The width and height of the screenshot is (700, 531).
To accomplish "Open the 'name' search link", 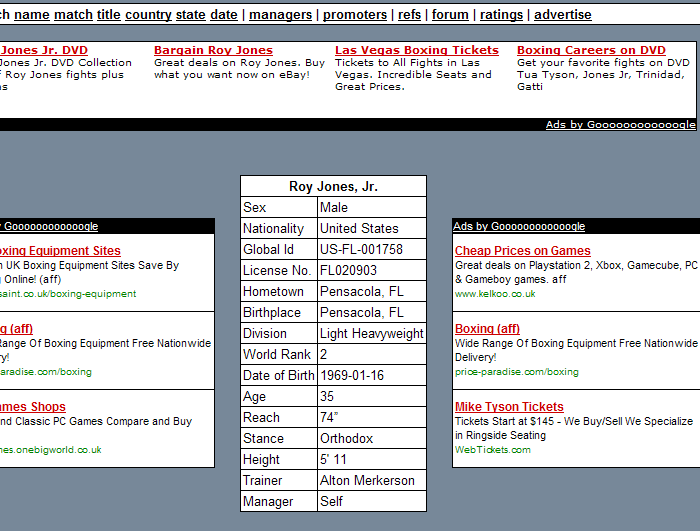I will click(x=32, y=15).
